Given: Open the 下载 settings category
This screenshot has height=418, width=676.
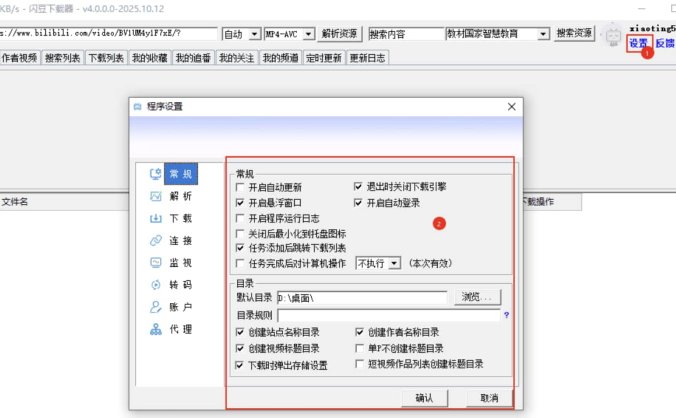Looking at the screenshot, I should click(x=181, y=218).
